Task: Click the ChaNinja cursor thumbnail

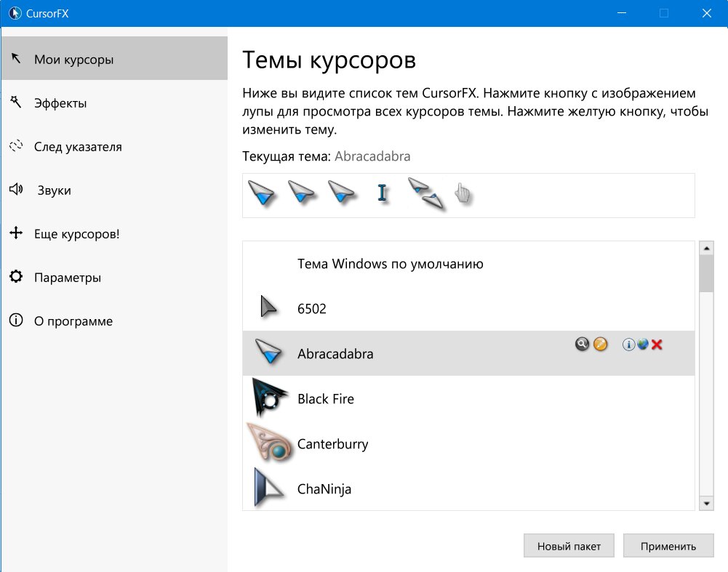Action: pos(268,487)
